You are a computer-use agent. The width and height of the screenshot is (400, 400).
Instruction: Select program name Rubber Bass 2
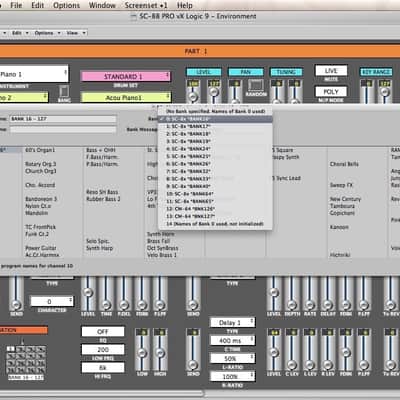click(103, 199)
